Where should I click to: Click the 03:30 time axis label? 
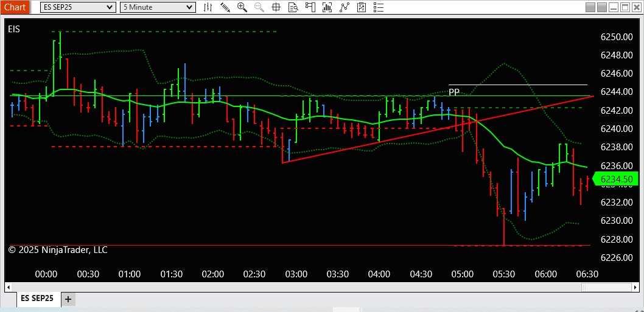tap(338, 274)
